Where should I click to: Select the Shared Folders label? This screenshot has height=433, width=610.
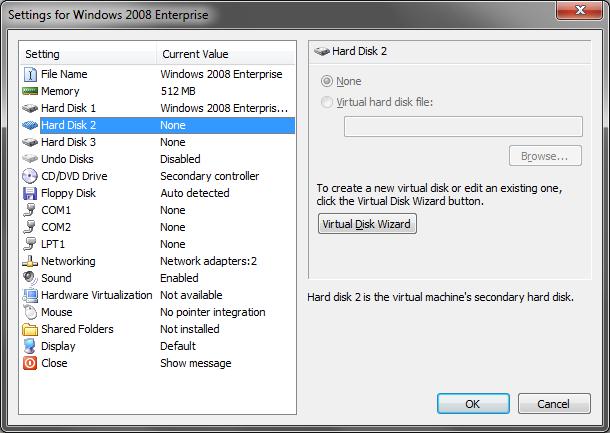tap(77, 330)
